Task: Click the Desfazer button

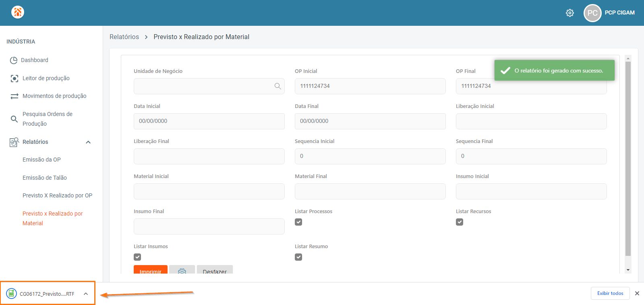Action: (215, 270)
